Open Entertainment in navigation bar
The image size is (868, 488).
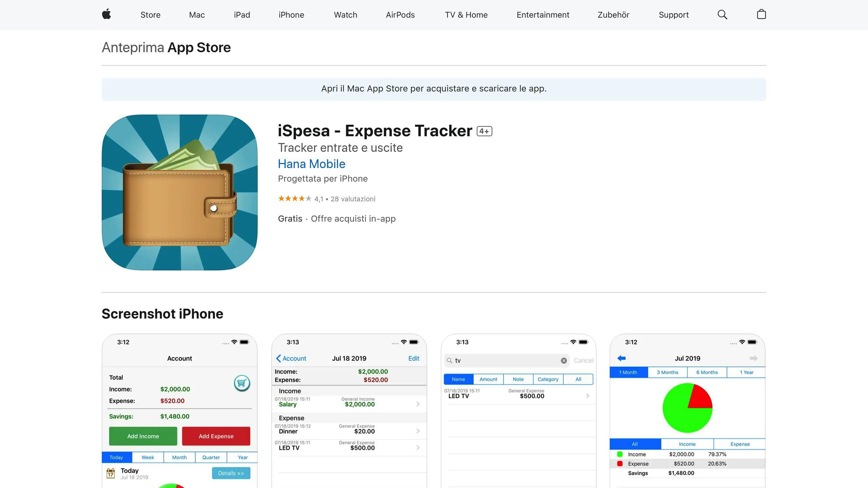click(x=543, y=15)
